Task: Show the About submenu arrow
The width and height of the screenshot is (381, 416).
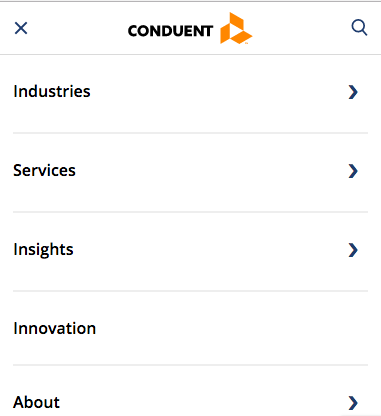Action: coord(353,403)
